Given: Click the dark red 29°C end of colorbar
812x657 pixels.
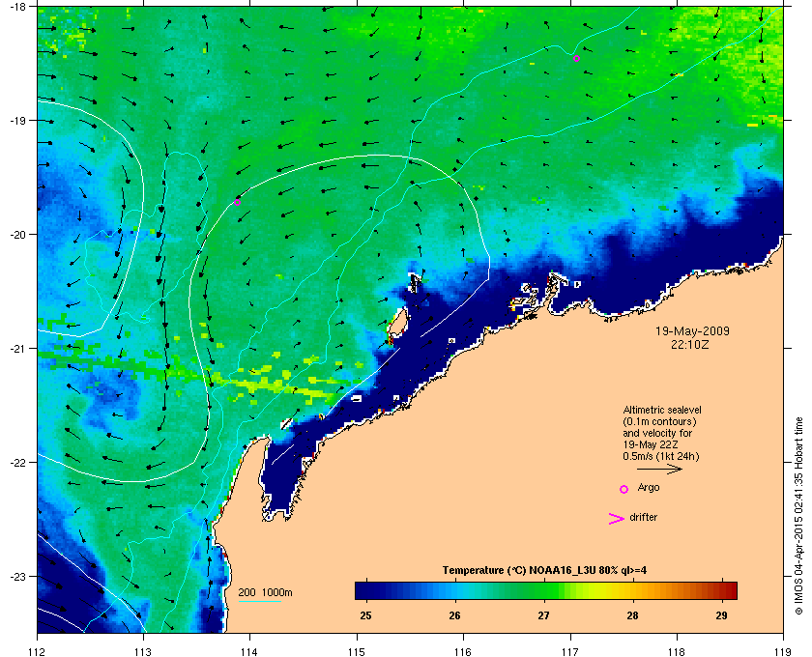Looking at the screenshot, I should click(731, 590).
